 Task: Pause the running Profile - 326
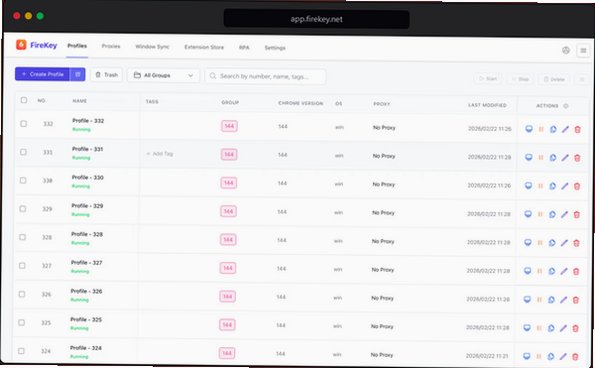(x=539, y=299)
